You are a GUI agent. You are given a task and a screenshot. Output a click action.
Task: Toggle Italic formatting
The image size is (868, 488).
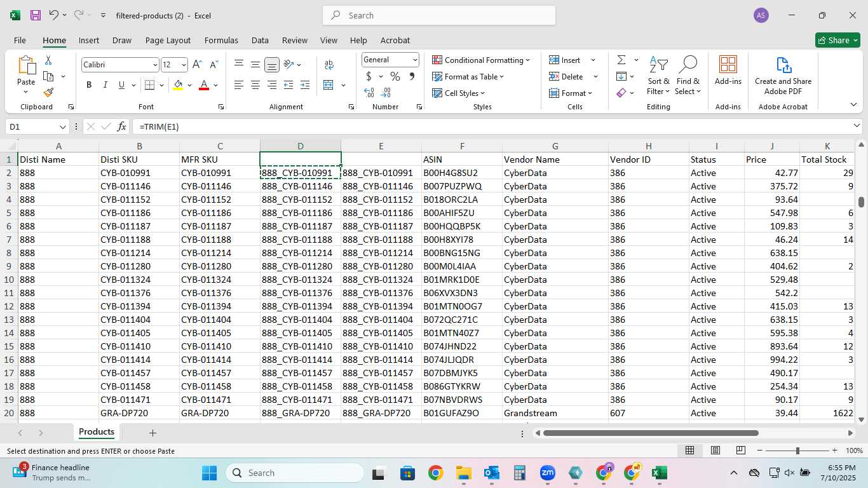pos(105,85)
